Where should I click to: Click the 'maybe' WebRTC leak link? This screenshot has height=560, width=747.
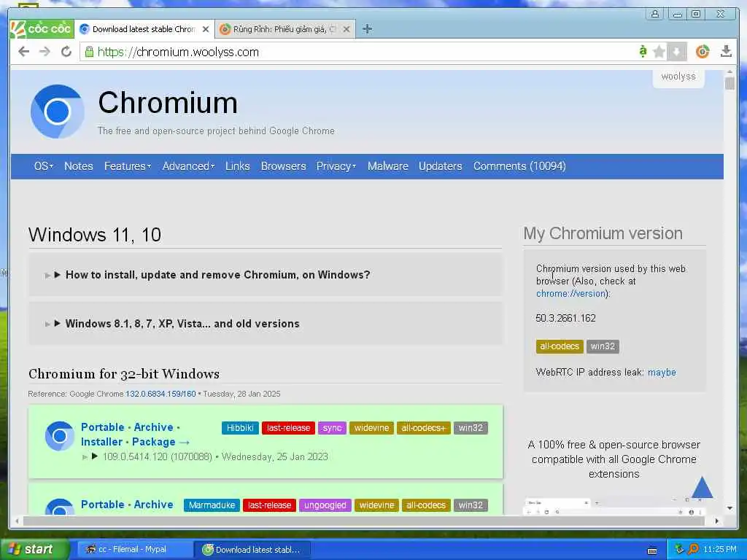click(x=662, y=373)
